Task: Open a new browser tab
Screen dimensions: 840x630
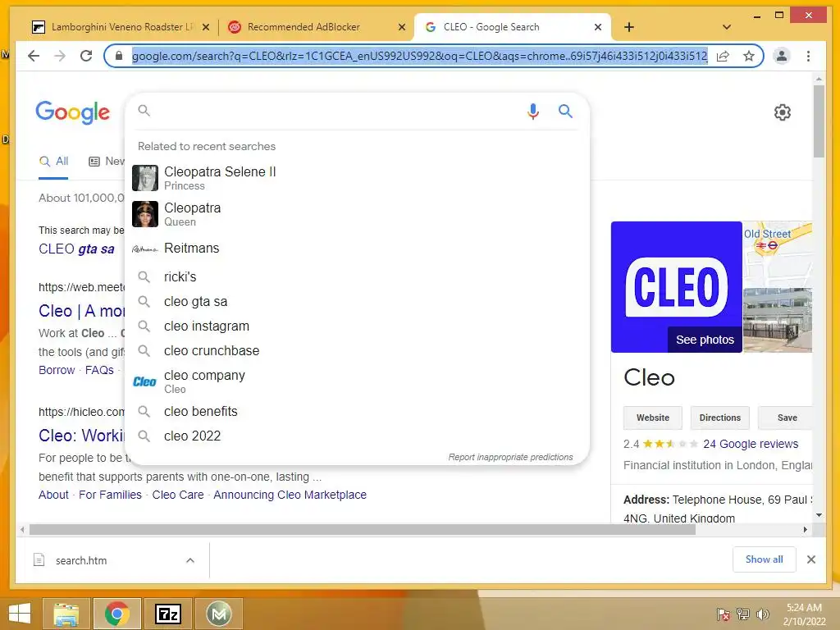Action: [x=629, y=27]
